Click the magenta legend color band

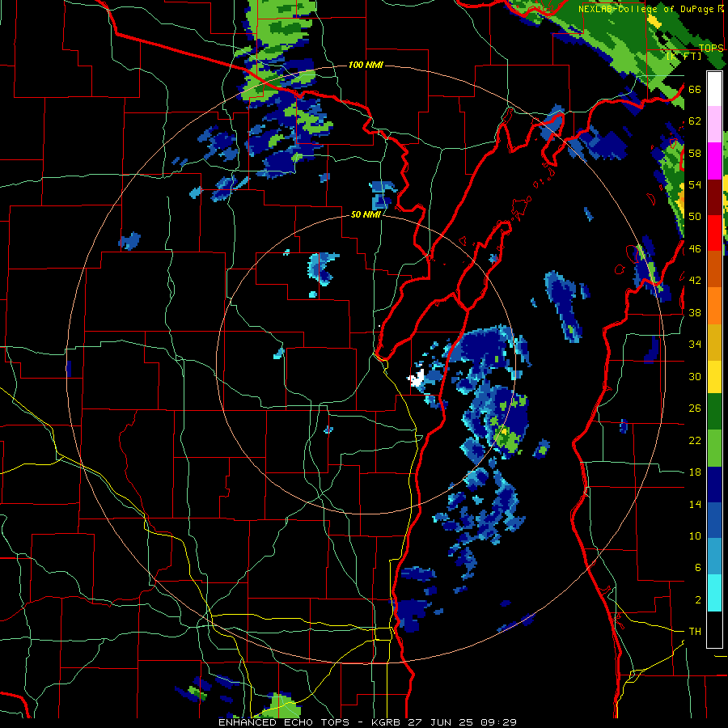[x=714, y=161]
